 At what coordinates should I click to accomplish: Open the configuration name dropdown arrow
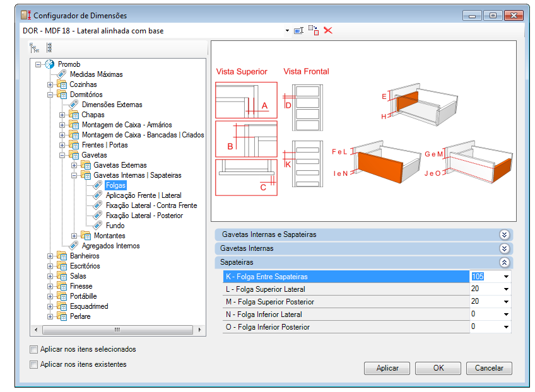(287, 31)
